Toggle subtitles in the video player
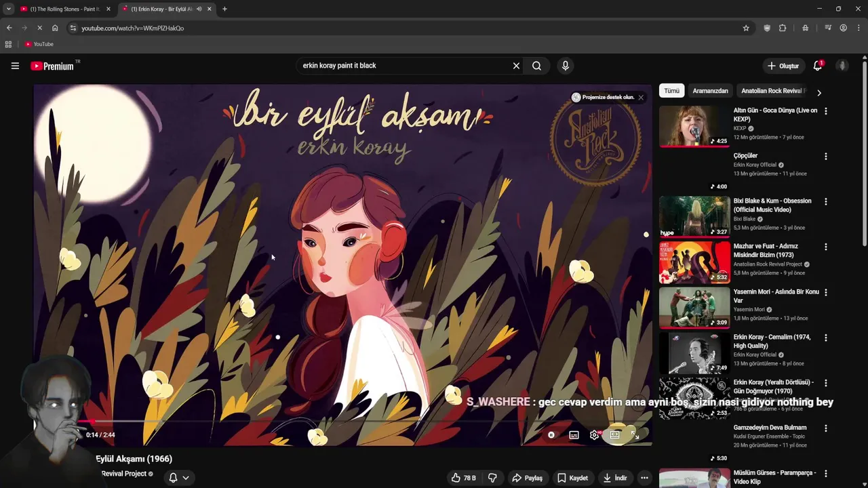 tap(574, 435)
